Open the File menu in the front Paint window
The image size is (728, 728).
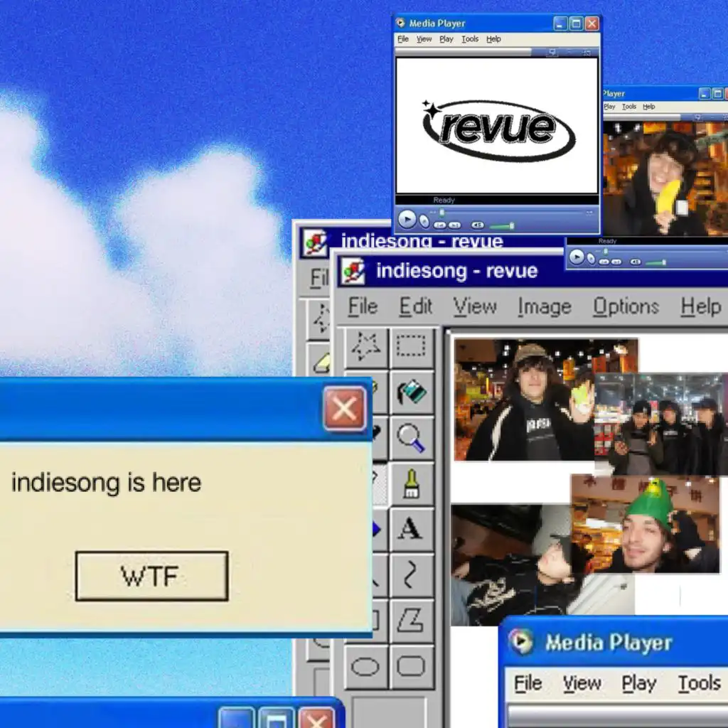(x=363, y=306)
